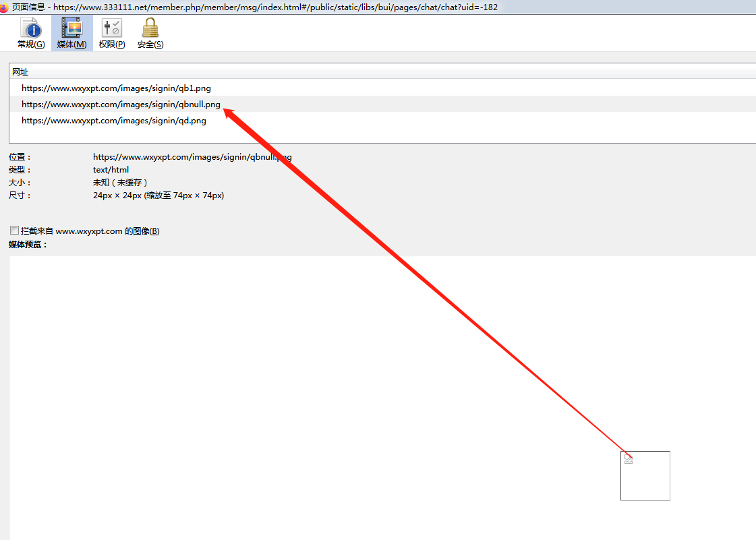The width and height of the screenshot is (756, 540).
Task: Open the 常规 (General) info tab
Action: (31, 34)
